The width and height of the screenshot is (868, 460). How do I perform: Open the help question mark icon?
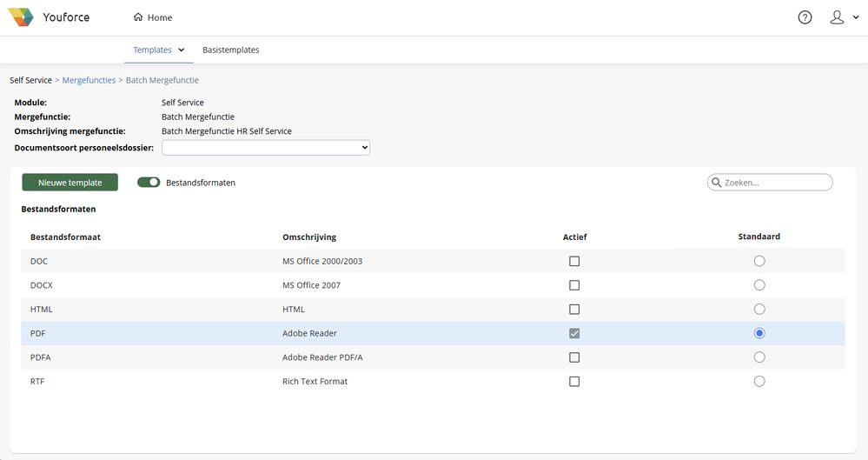(805, 17)
